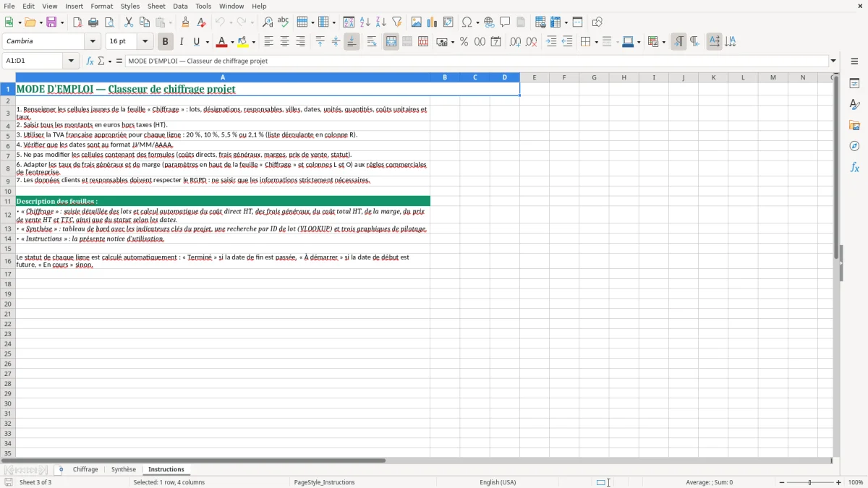Toggle Align Bottom
This screenshot has width=868, height=488.
click(x=352, y=42)
